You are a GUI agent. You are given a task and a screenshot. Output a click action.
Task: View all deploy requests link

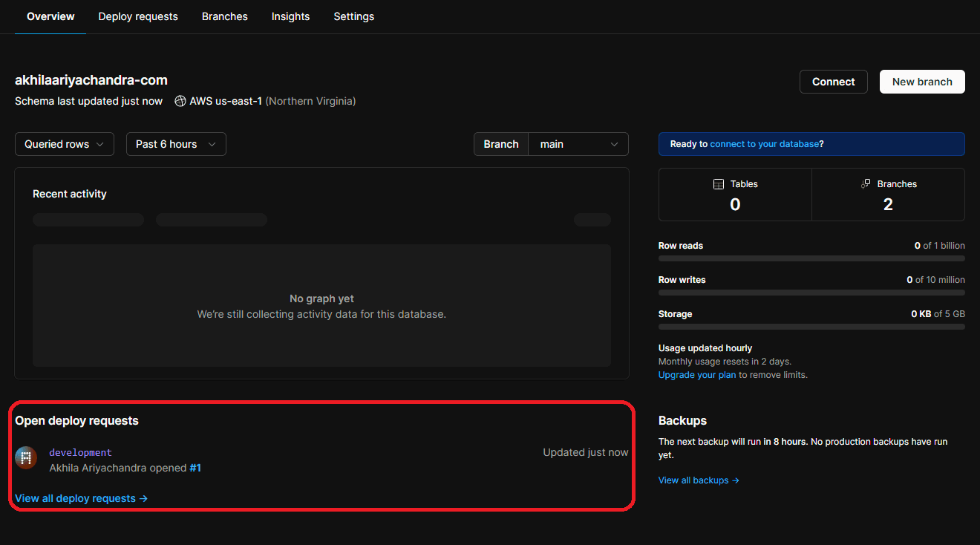82,498
